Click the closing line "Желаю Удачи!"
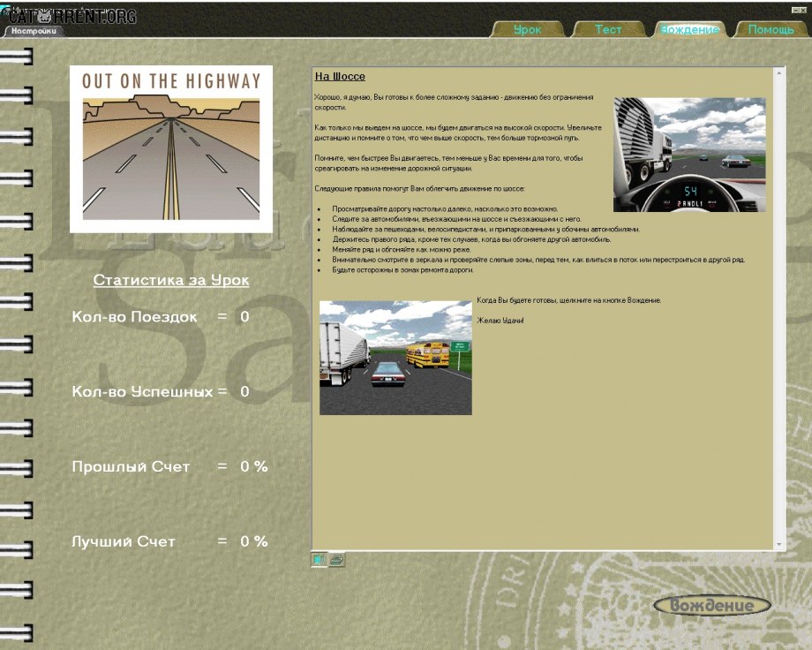812x650 pixels. [x=500, y=321]
